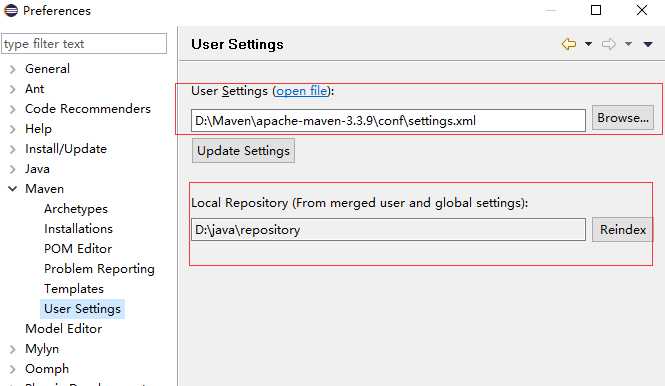Click the type filter text field

pyautogui.click(x=84, y=44)
